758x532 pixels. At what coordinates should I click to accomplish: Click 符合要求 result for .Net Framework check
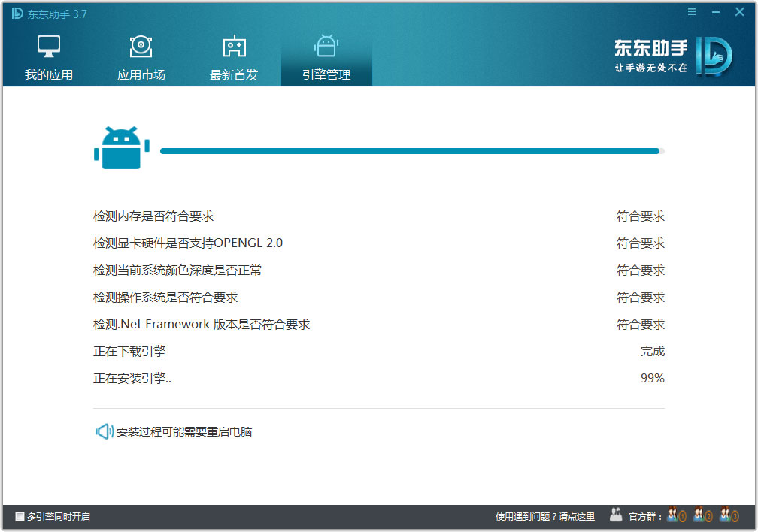[641, 324]
